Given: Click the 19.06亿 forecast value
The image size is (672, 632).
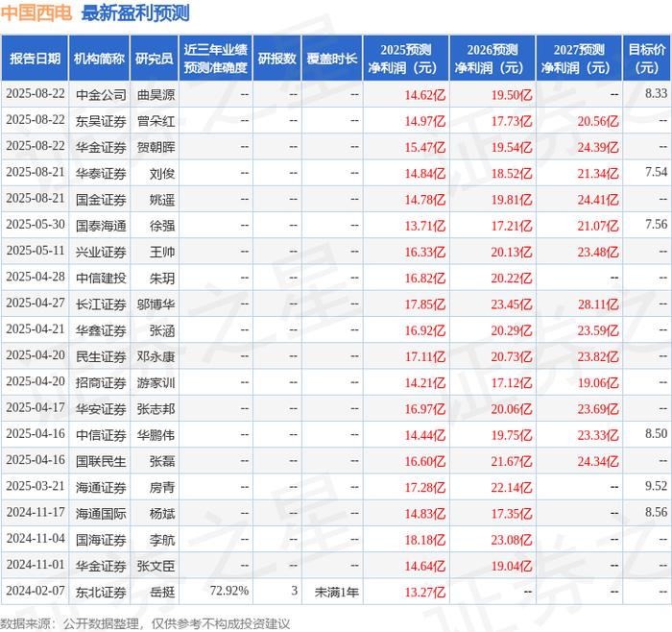Looking at the screenshot, I should 598,382.
